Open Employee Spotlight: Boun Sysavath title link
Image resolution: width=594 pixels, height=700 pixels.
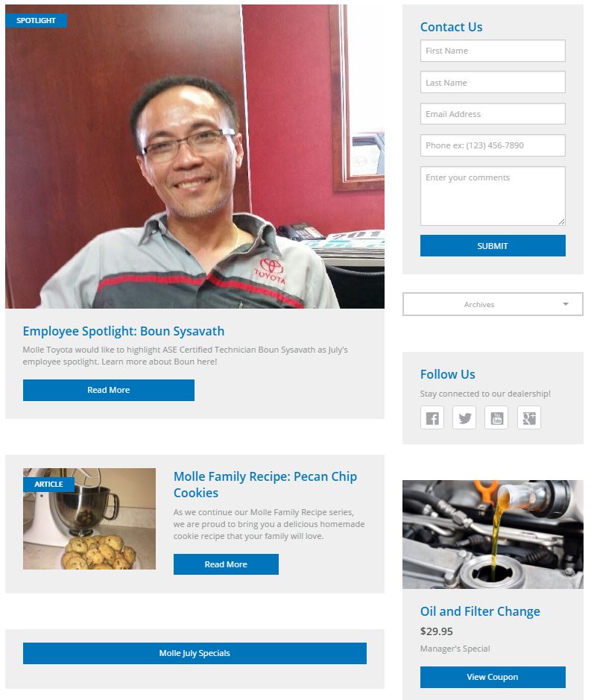tap(124, 331)
